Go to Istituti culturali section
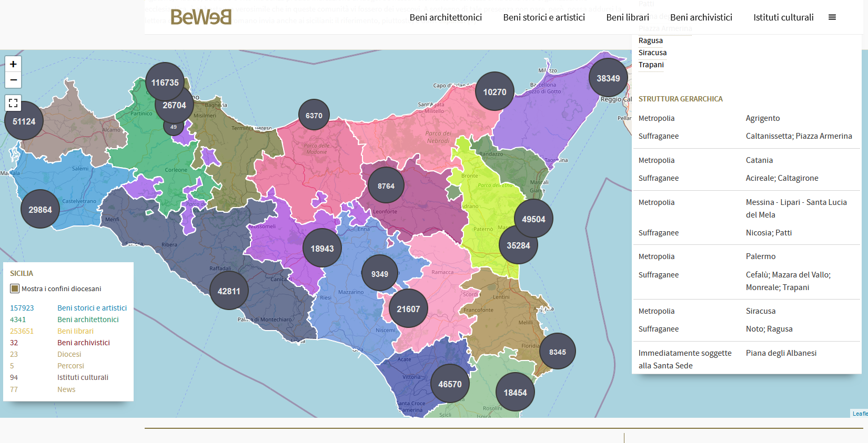Image resolution: width=868 pixels, height=443 pixels. coord(783,17)
